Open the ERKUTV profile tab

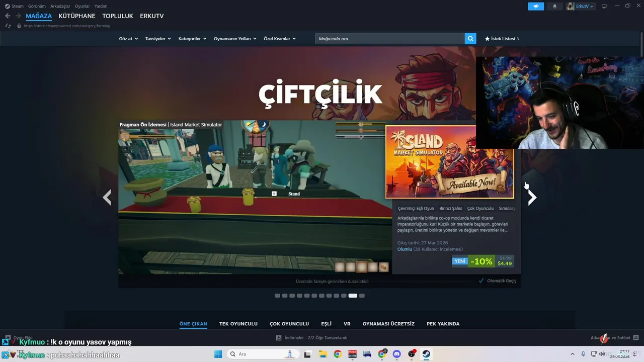[x=152, y=16]
